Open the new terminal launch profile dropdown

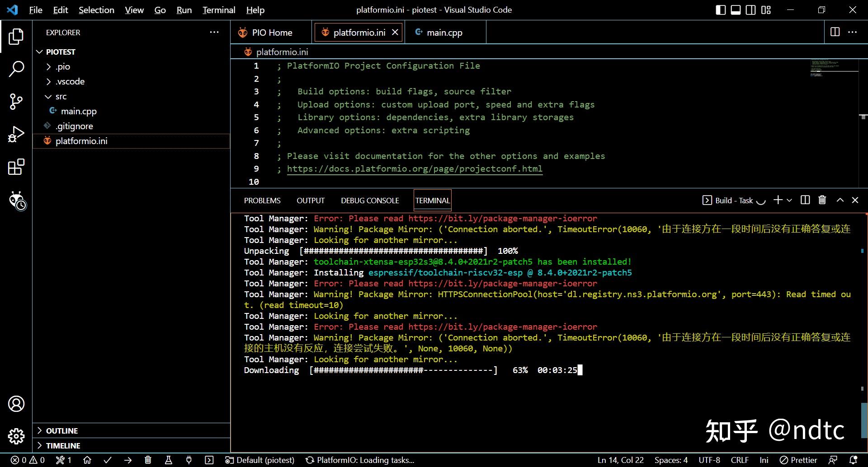pos(789,200)
